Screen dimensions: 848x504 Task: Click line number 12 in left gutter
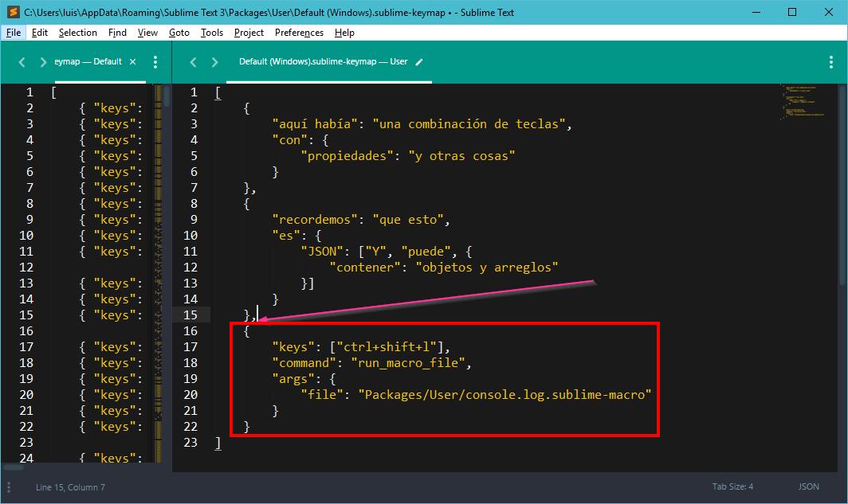pos(26,268)
